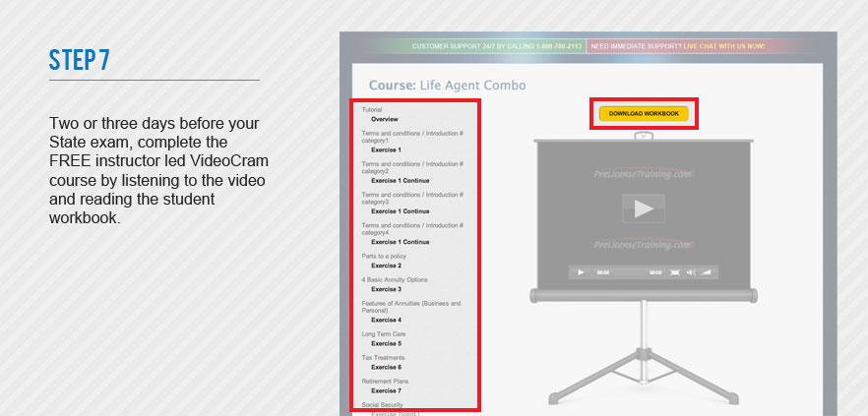Open Exercise 1 Continue under category4
868x416 pixels.
point(400,242)
